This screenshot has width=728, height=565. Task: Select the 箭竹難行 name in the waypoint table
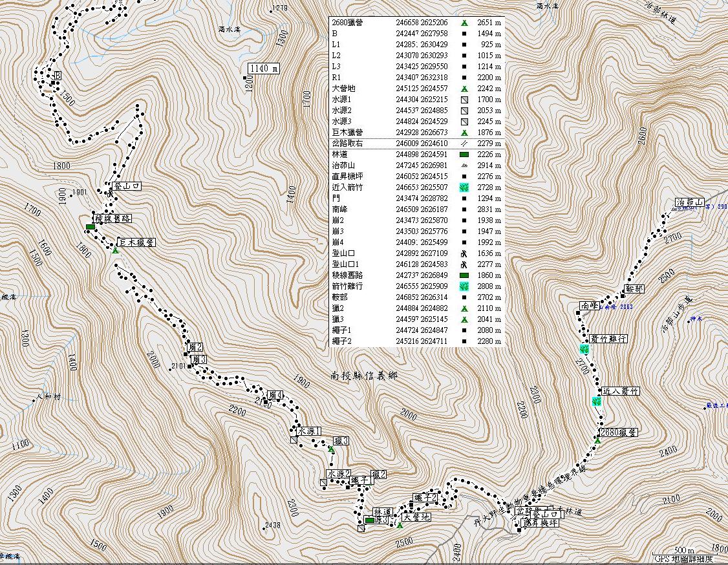pyautogui.click(x=347, y=286)
